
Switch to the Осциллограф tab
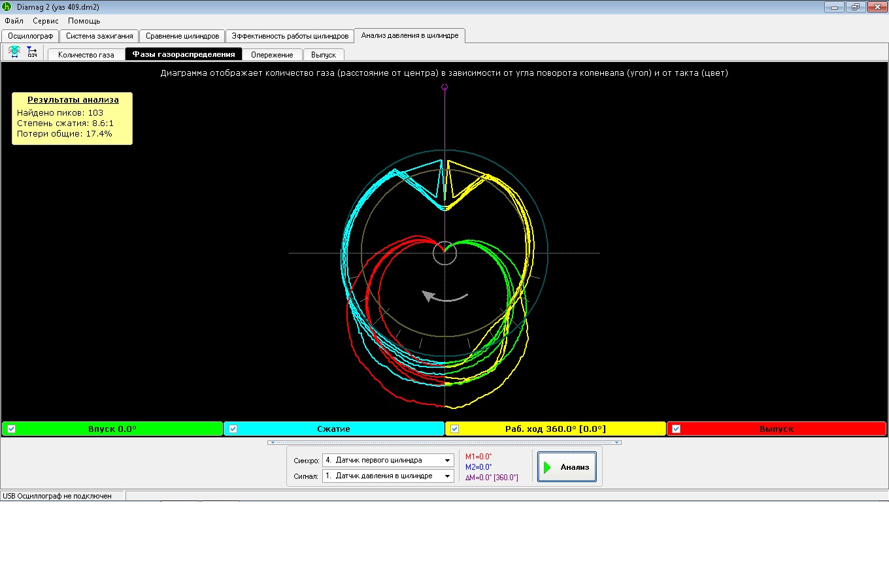31,36
